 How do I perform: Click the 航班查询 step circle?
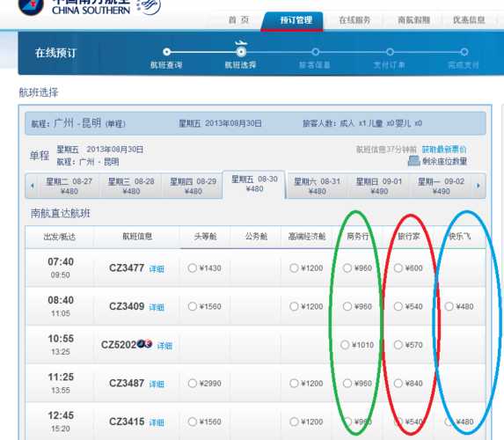[x=166, y=52]
